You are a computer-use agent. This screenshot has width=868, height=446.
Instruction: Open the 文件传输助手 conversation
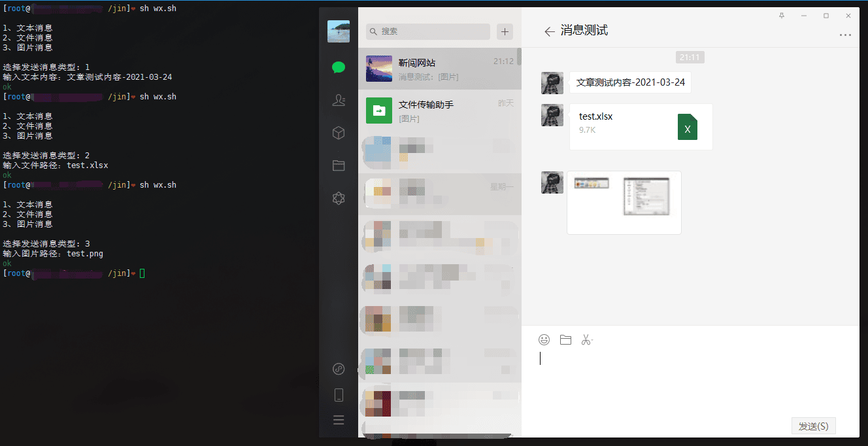tap(440, 111)
